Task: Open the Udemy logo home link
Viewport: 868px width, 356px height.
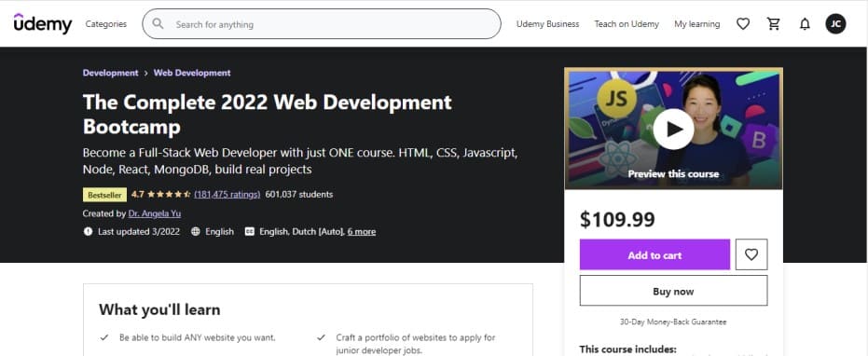Action: point(43,24)
